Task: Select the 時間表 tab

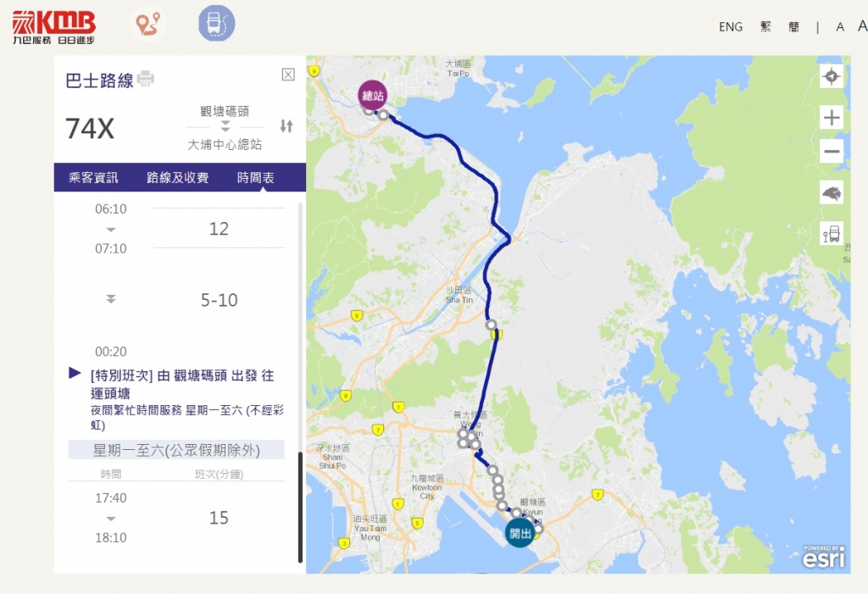Action: [x=256, y=178]
